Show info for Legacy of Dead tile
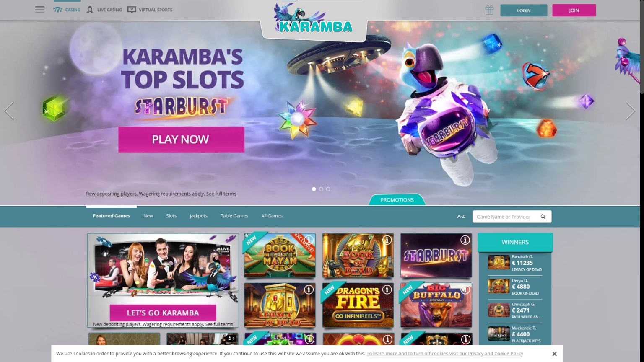Viewport: 644px width, 362px height. [x=309, y=290]
